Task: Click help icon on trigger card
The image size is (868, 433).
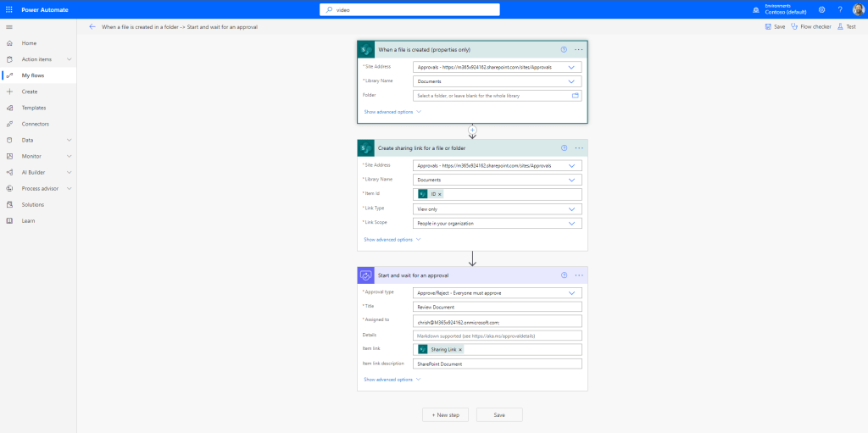Action: click(564, 50)
